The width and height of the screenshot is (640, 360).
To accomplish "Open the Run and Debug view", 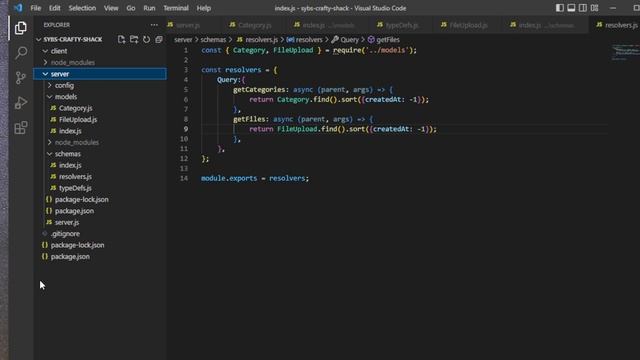I will [21, 103].
